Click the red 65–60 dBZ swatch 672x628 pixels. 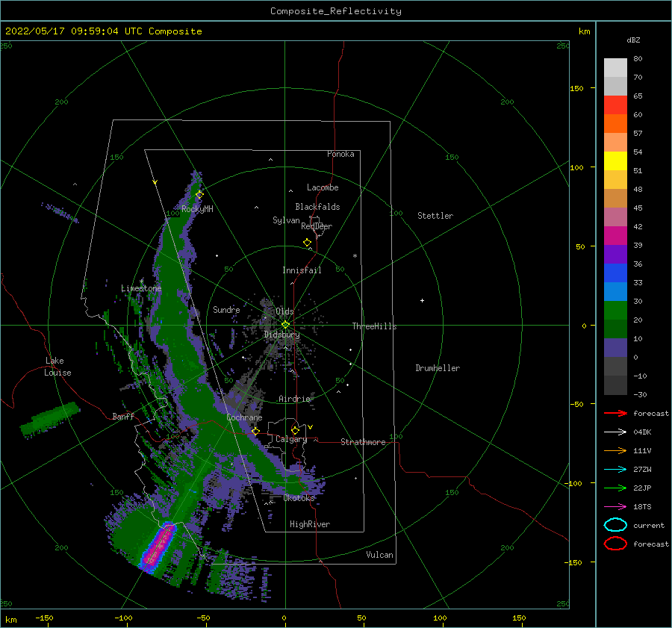[x=615, y=105]
